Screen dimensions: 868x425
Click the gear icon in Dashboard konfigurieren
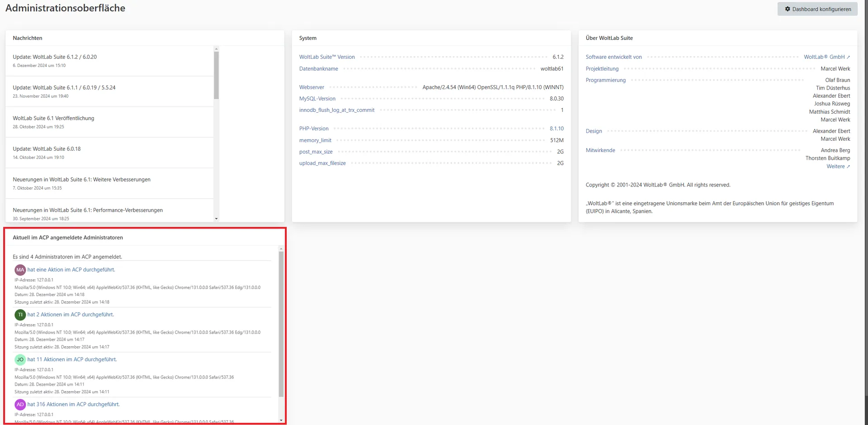click(x=788, y=9)
